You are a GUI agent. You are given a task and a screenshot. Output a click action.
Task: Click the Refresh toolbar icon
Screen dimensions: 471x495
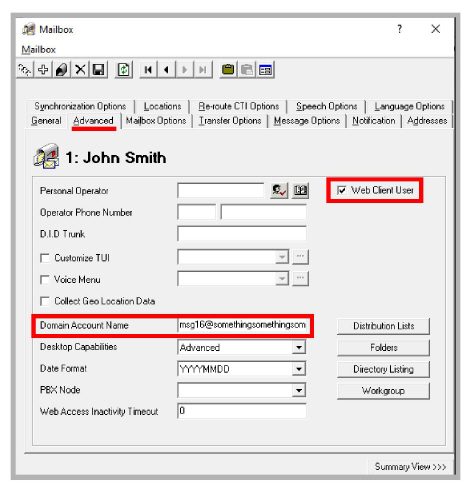(124, 70)
